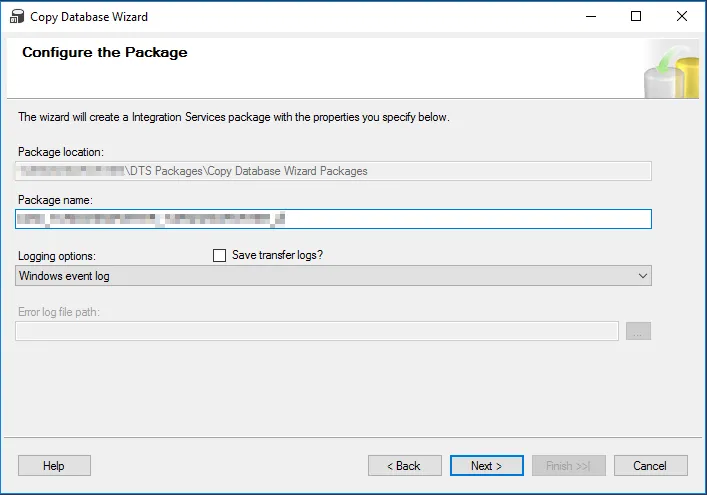Cancel the wizard with the Cancel button
This screenshot has height=495, width=707.
(x=650, y=466)
